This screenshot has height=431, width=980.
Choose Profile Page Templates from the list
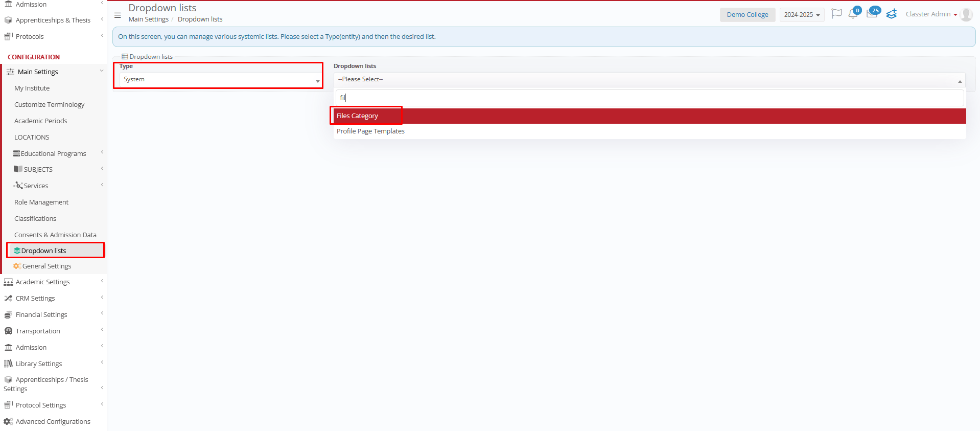tap(370, 131)
